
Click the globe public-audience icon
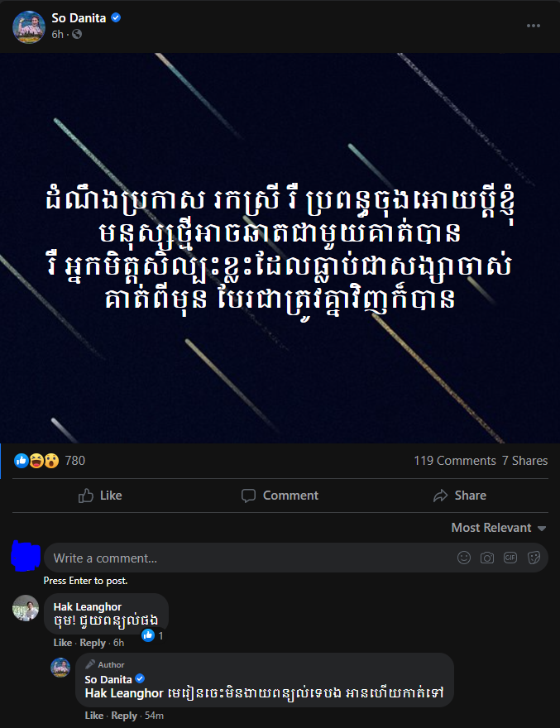pos(77,35)
